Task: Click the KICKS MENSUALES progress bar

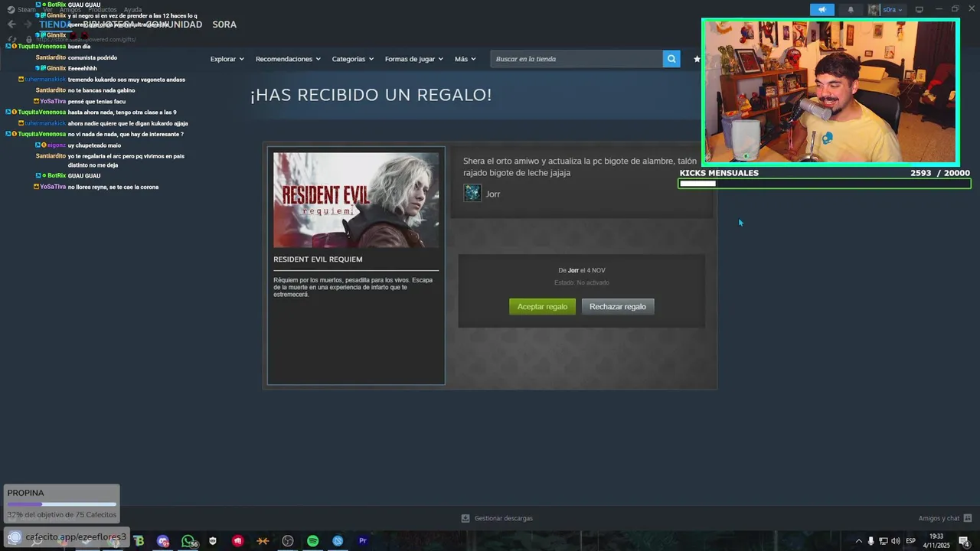Action: pos(825,184)
